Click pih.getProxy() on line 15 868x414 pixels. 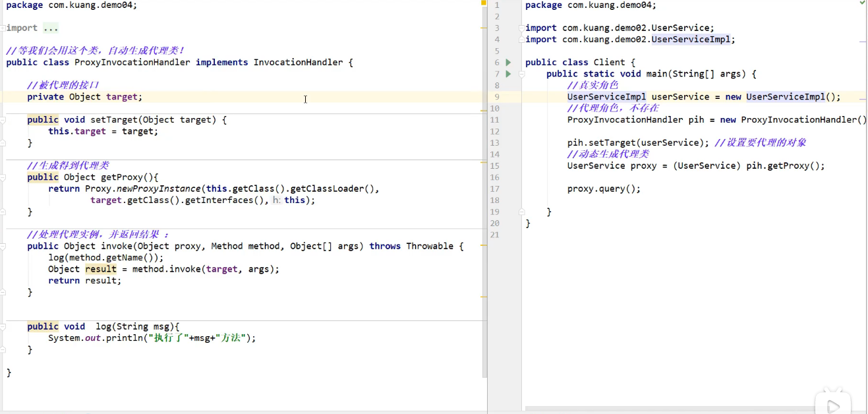pyautogui.click(x=784, y=166)
